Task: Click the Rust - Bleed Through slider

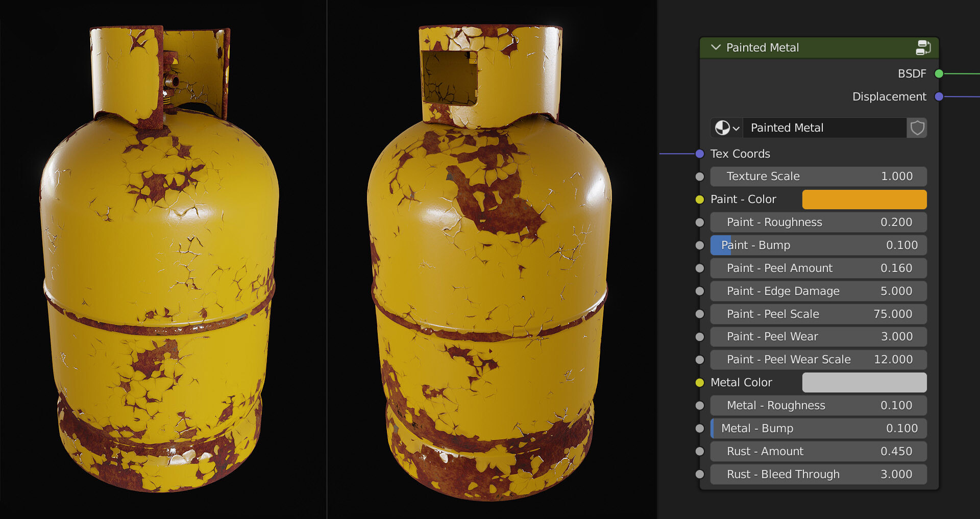Action: click(818, 474)
